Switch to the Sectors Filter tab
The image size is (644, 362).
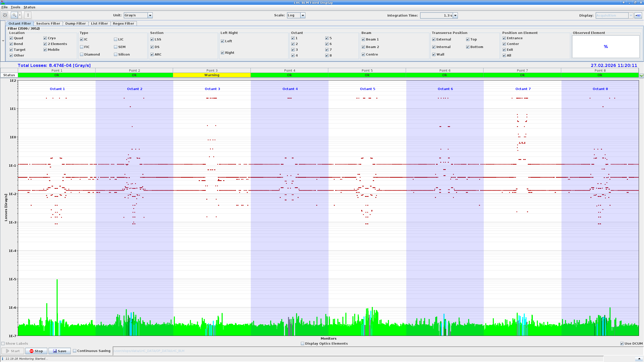(48, 23)
